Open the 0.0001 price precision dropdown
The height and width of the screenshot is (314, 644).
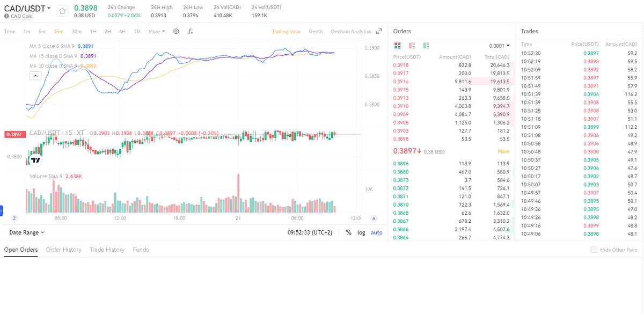coord(500,46)
